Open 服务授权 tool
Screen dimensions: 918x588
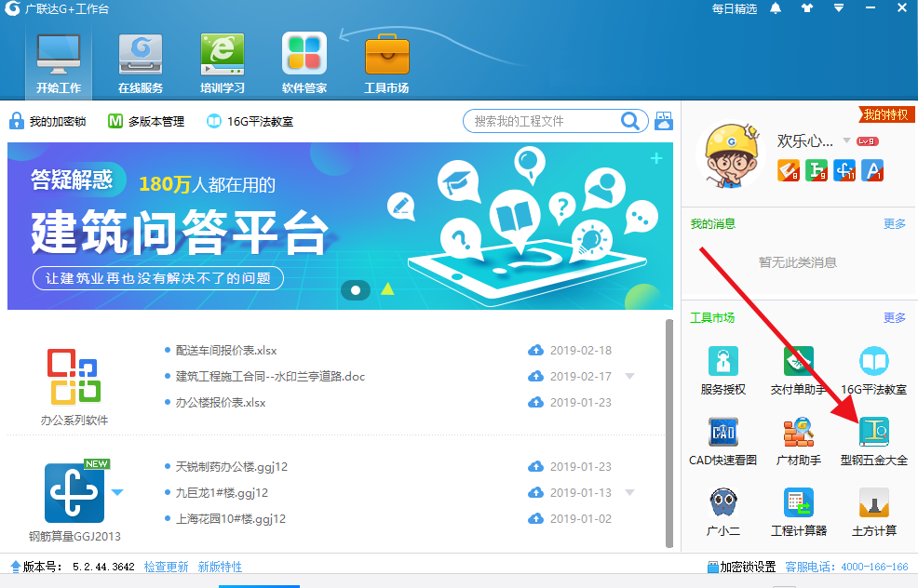(x=723, y=370)
